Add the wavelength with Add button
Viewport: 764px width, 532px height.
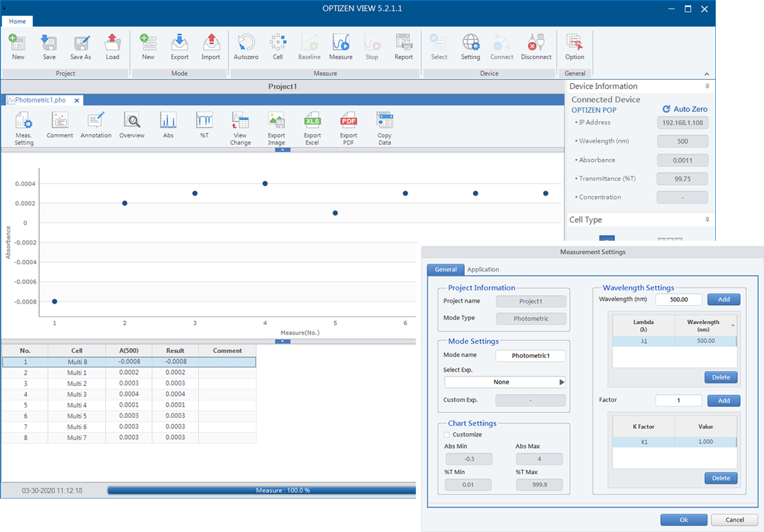coord(723,299)
